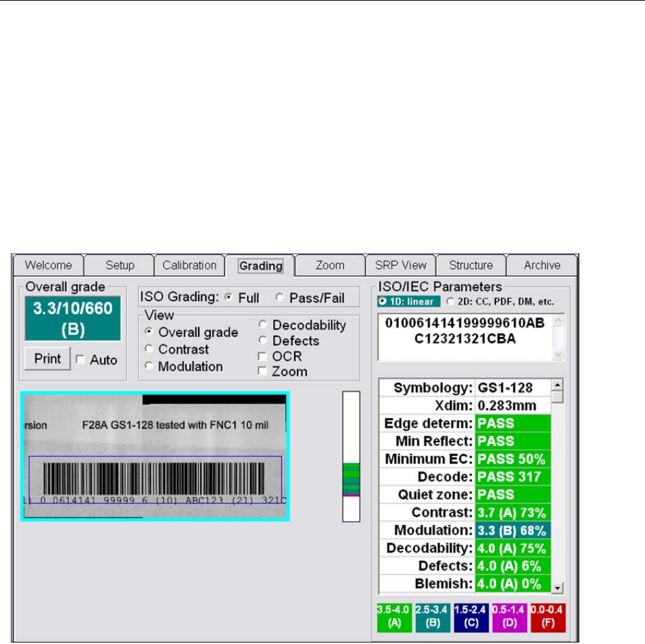Click the Quiet zone PASS cell
The image size is (645, 644).
pos(513,495)
